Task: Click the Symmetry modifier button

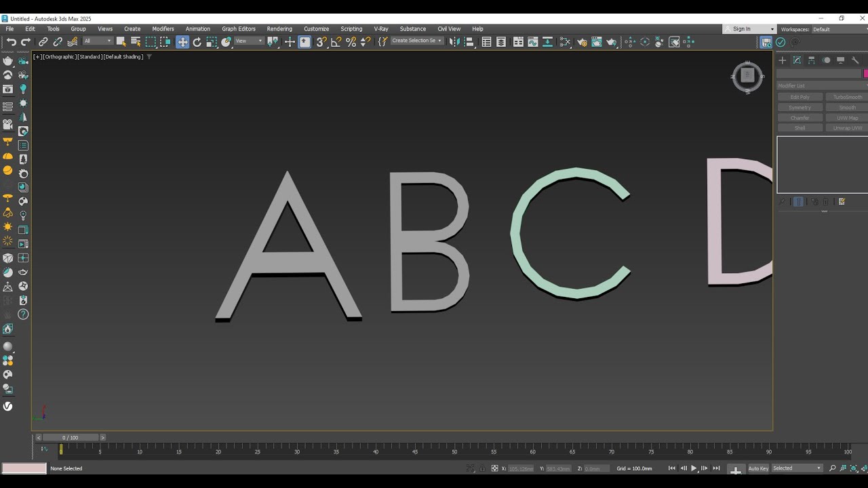Action: coord(800,108)
